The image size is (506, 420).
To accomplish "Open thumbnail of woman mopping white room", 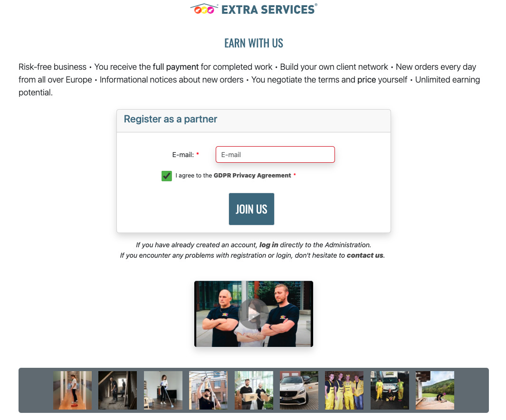I will point(163,390).
